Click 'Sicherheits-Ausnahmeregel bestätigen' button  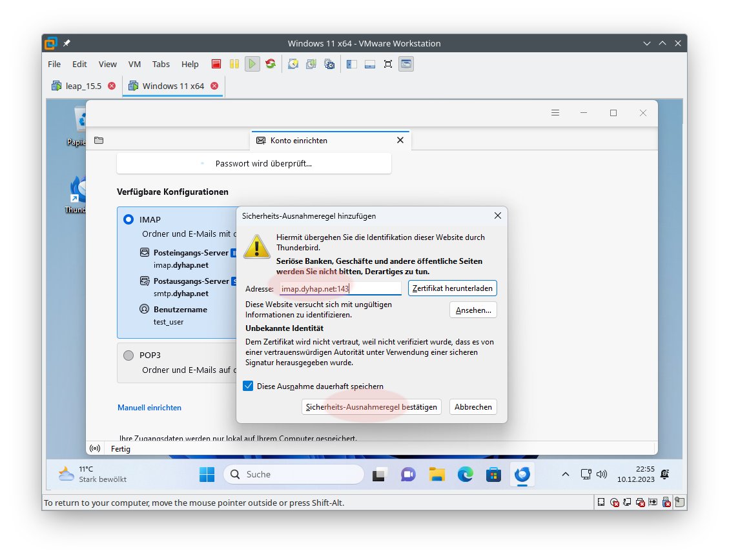point(371,406)
